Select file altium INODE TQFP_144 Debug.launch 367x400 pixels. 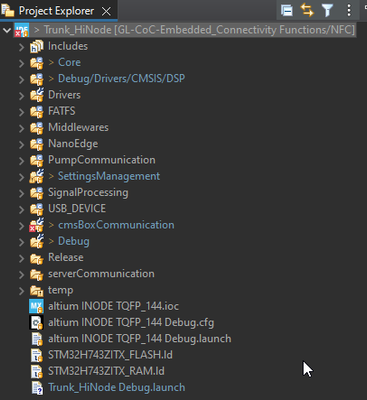point(140,339)
